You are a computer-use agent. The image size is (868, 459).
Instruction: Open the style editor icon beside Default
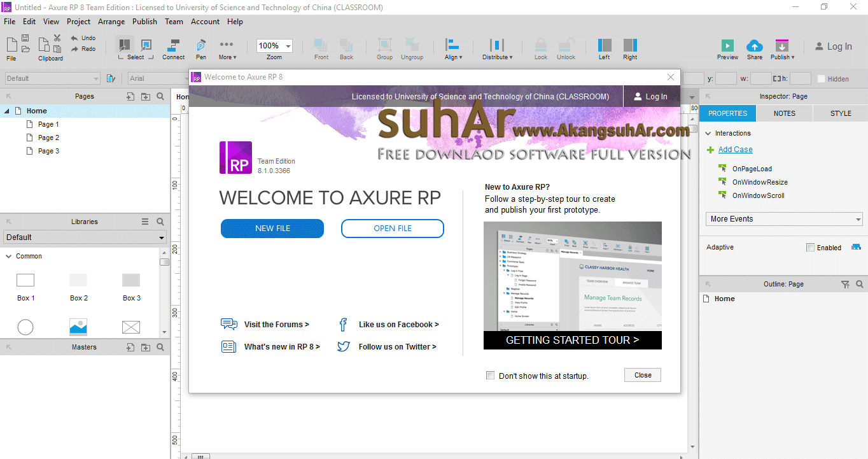coord(111,78)
